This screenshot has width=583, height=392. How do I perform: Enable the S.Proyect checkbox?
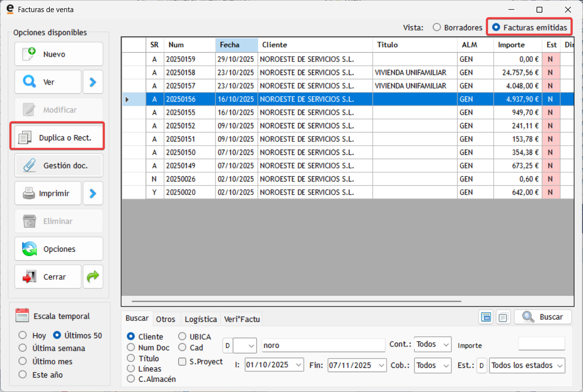(182, 362)
